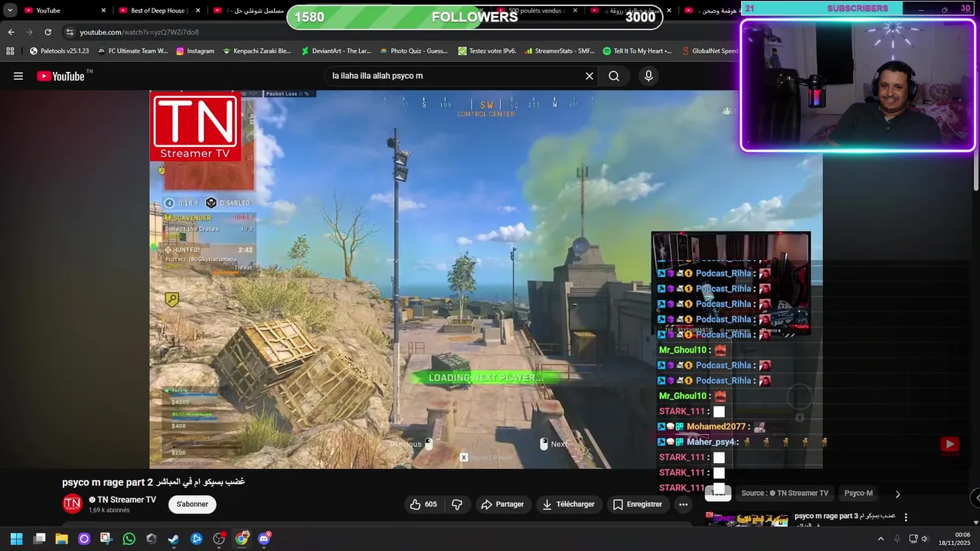Open the YouTube guide hamburger menu

(x=18, y=76)
